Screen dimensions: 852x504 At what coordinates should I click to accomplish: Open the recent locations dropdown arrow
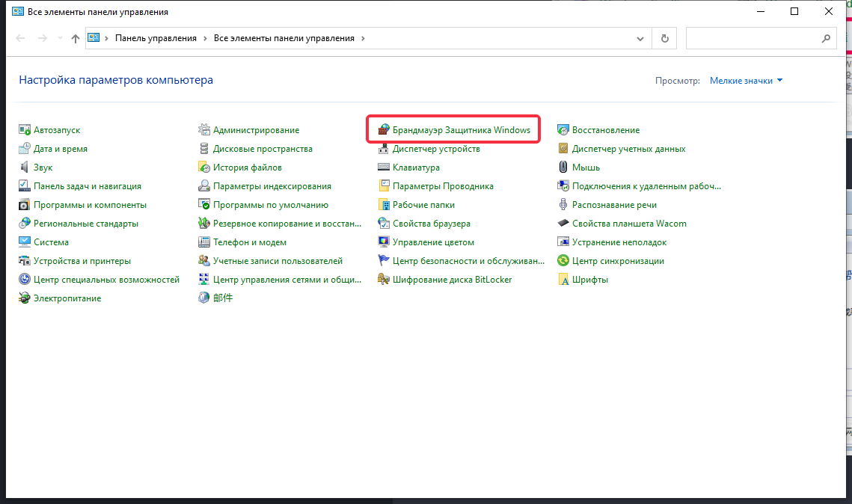tap(60, 38)
